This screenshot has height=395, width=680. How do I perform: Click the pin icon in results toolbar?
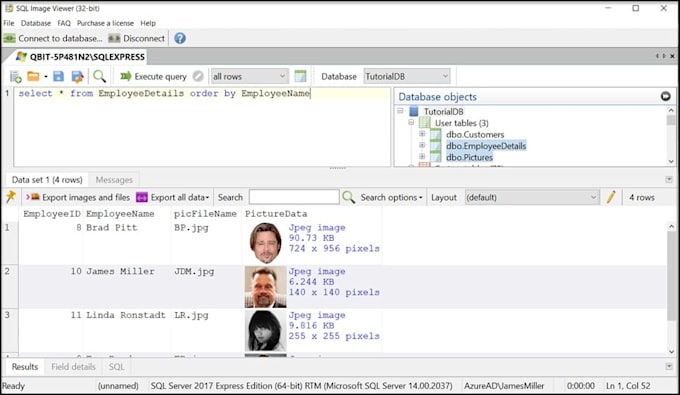point(11,197)
